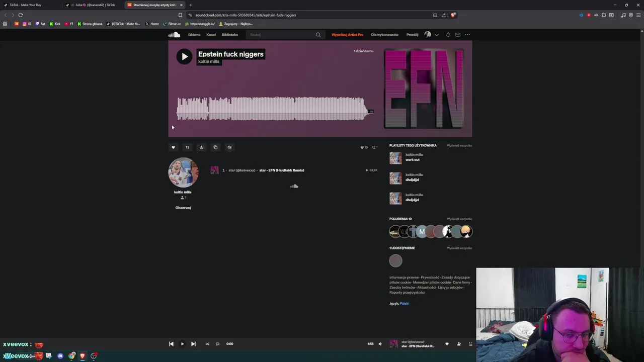Repost the playlist using the repost icon
This screenshot has height=362, width=644.
click(x=187, y=147)
